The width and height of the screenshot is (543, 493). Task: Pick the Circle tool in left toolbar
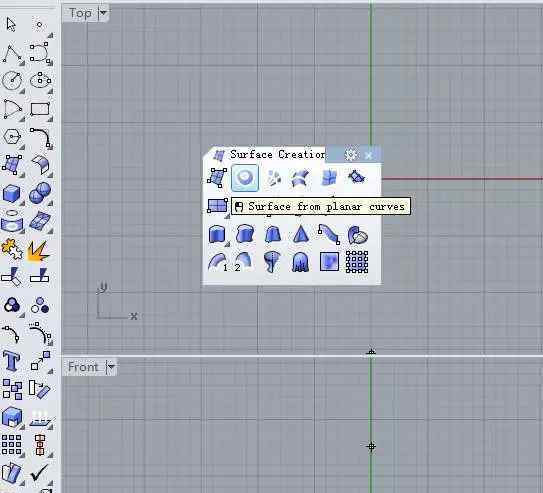[12, 80]
